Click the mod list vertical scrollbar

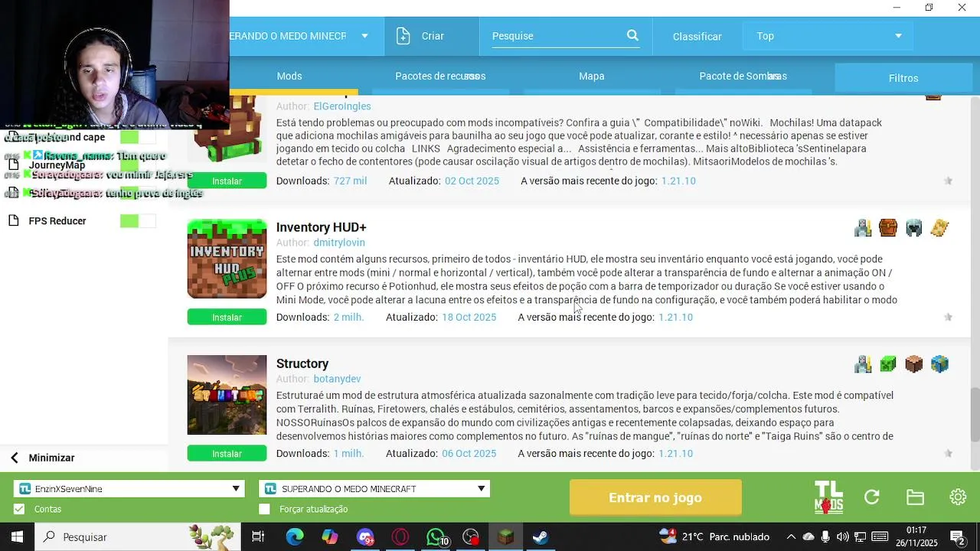(975, 413)
